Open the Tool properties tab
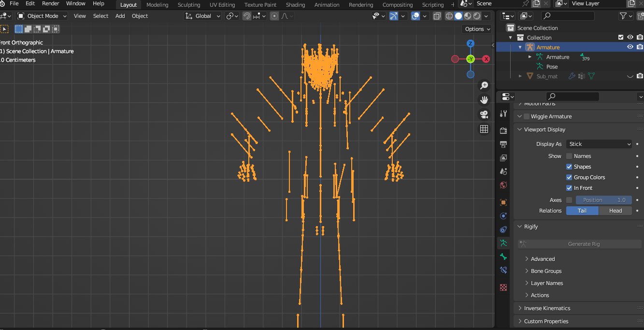Screen dimensions: 644x330 pyautogui.click(x=503, y=114)
